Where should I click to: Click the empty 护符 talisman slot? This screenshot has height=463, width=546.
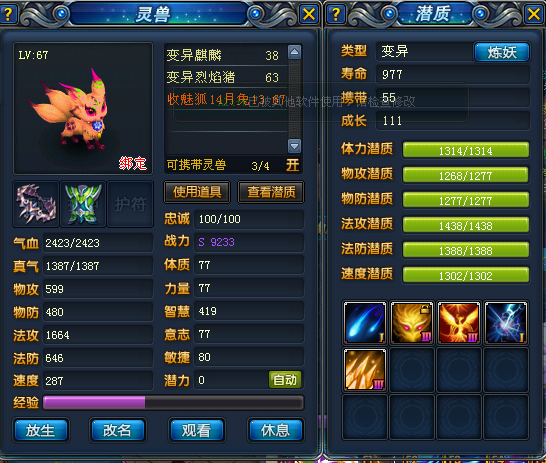point(130,204)
